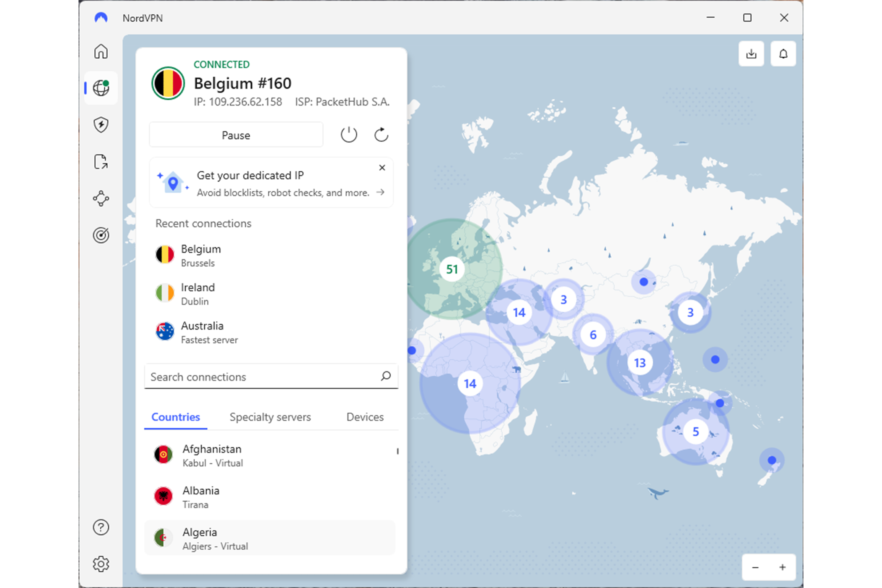Click the notifications bell icon
The height and width of the screenshot is (588, 882).
point(783,54)
